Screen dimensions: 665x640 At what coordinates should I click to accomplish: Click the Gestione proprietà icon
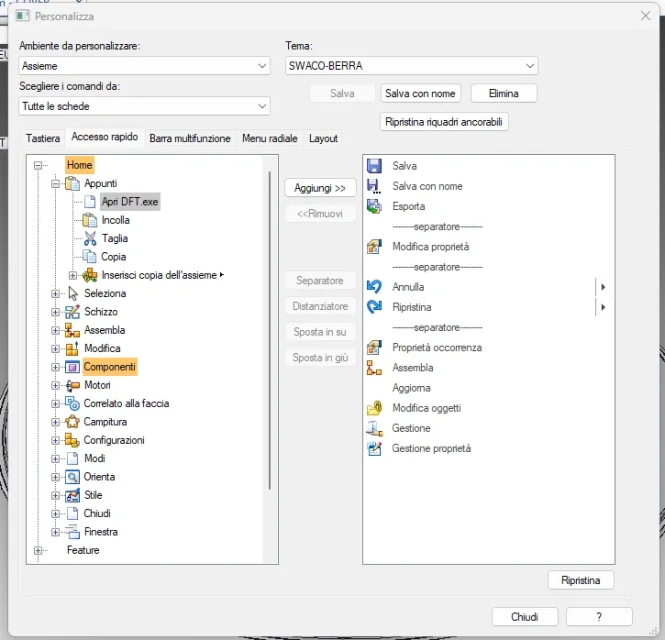374,449
